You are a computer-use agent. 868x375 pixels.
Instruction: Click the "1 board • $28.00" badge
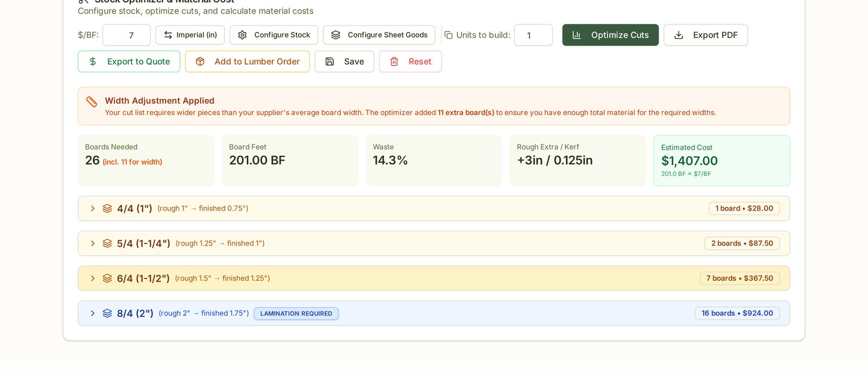pyautogui.click(x=744, y=208)
